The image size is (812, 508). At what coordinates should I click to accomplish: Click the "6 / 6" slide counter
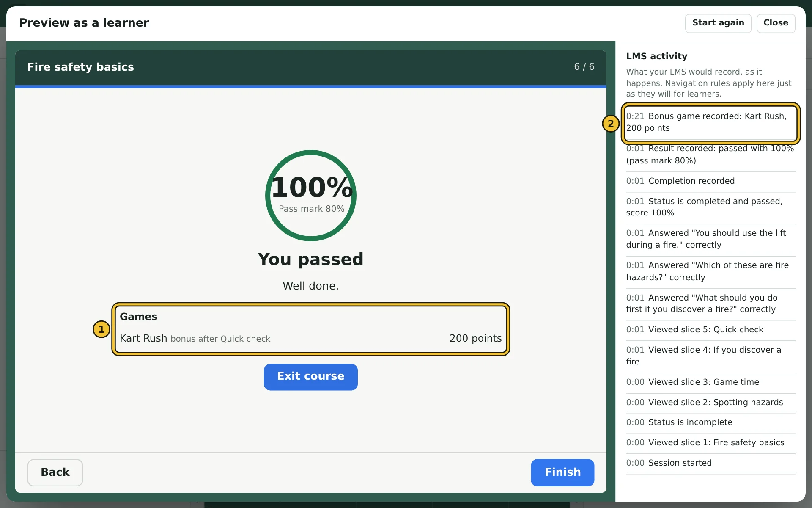click(584, 67)
